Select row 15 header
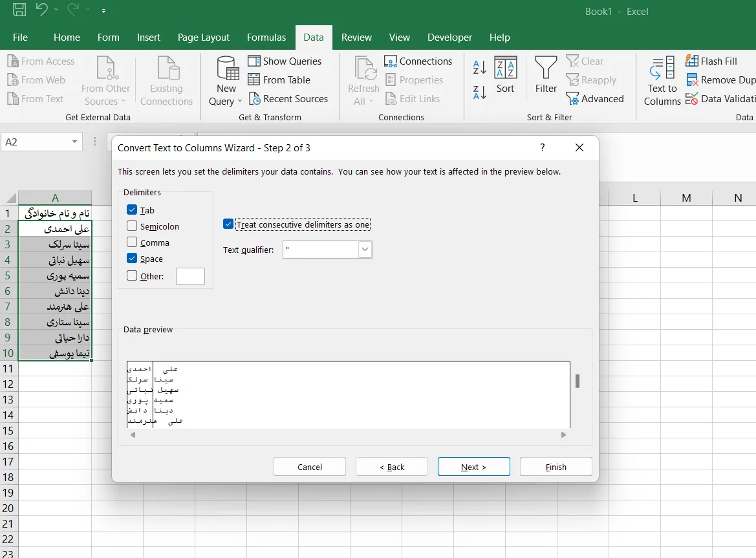The width and height of the screenshot is (756, 558). [8, 431]
